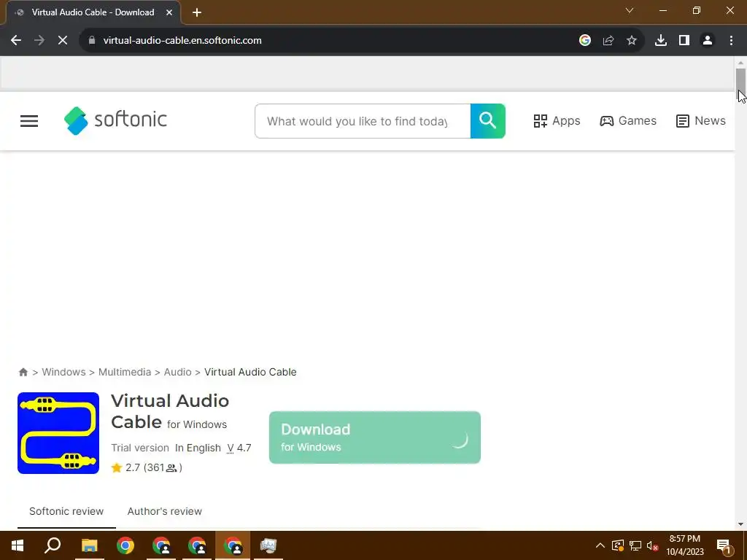Click the "Trial version" license text

140,448
